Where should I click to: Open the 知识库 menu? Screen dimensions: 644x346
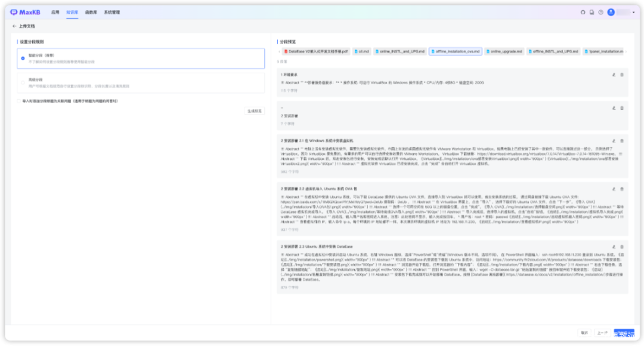click(x=72, y=13)
